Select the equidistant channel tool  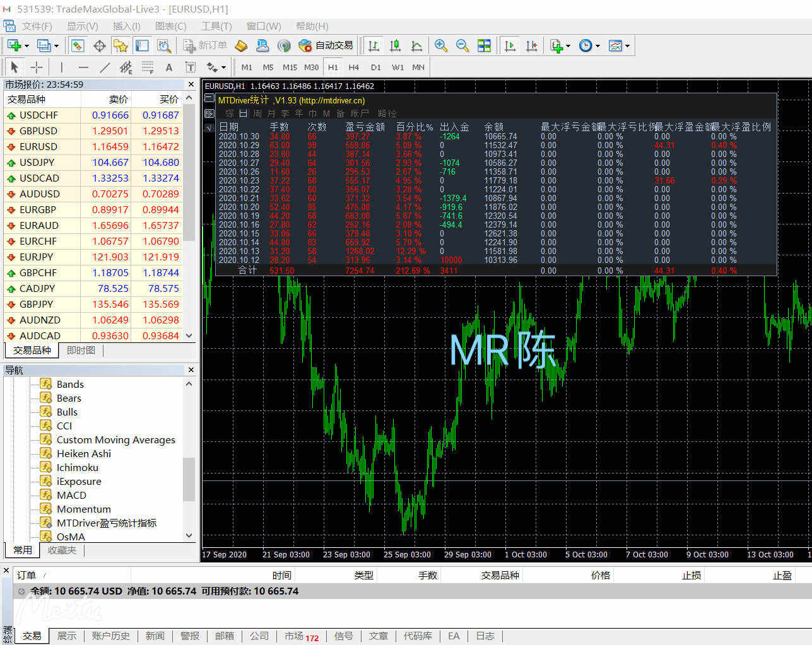pyautogui.click(x=126, y=67)
